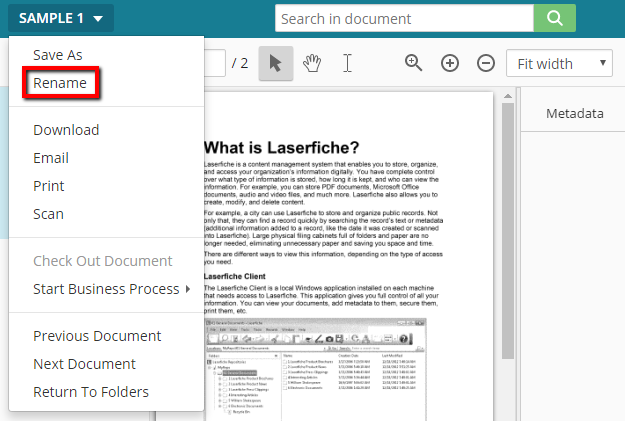Viewport: 625px width, 421px height.
Task: Click the embedded Laserfiche Client screenshot
Action: coord(315,369)
